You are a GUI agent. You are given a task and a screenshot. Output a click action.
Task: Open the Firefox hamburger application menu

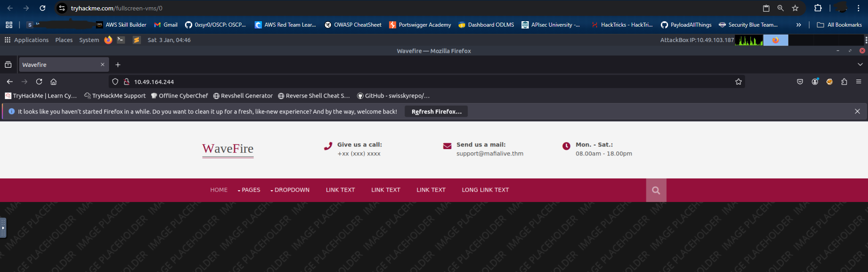pos(859,82)
